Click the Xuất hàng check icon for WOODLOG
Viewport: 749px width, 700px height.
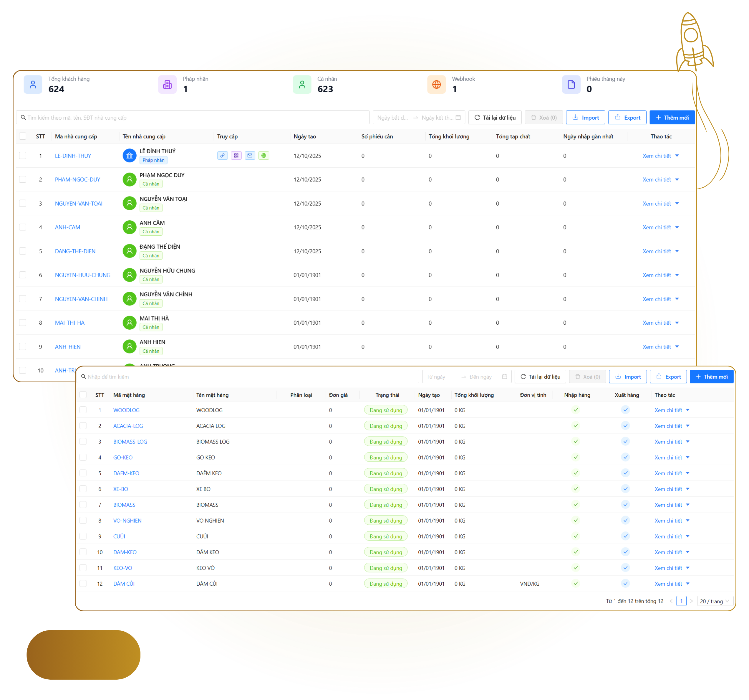pyautogui.click(x=625, y=410)
